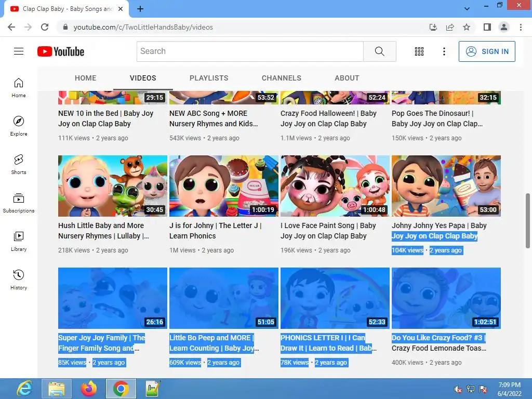Open Shorts in the sidebar

click(x=19, y=165)
